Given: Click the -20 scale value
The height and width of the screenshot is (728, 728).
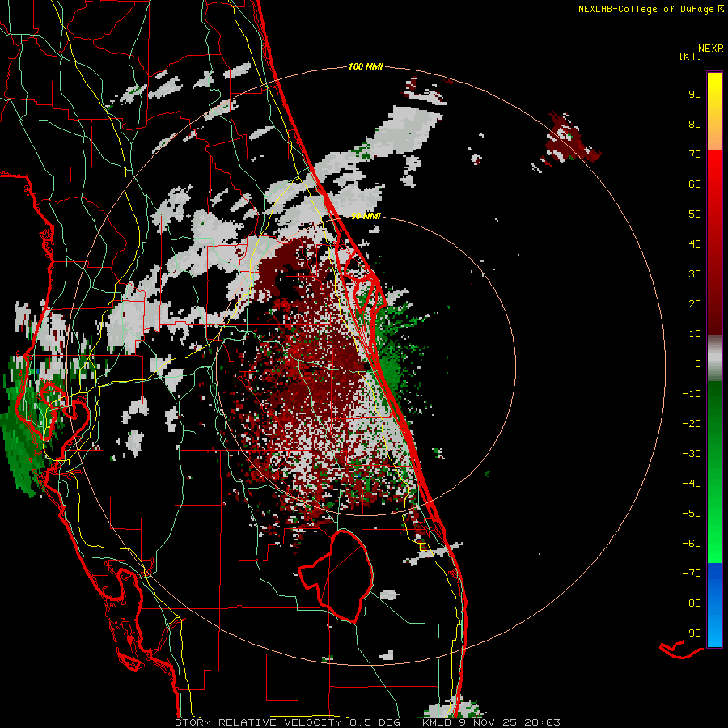Looking at the screenshot, I should pos(692,424).
